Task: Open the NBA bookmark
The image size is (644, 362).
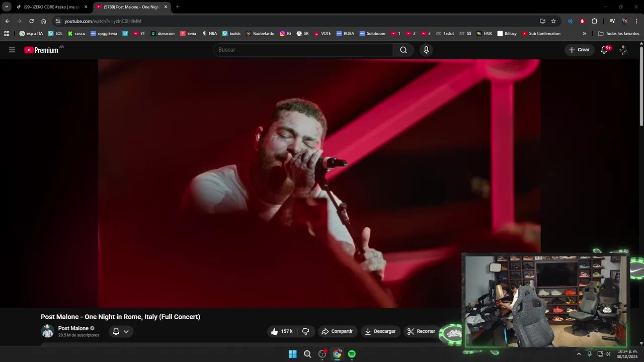Action: [x=209, y=34]
